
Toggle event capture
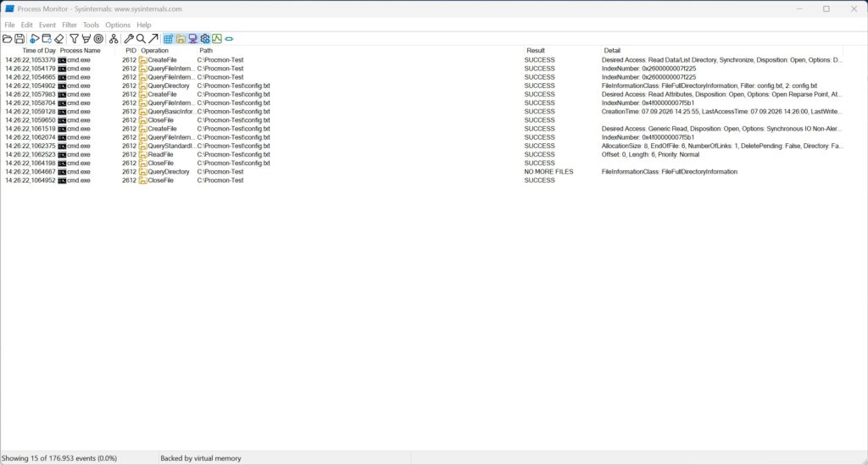(34, 39)
